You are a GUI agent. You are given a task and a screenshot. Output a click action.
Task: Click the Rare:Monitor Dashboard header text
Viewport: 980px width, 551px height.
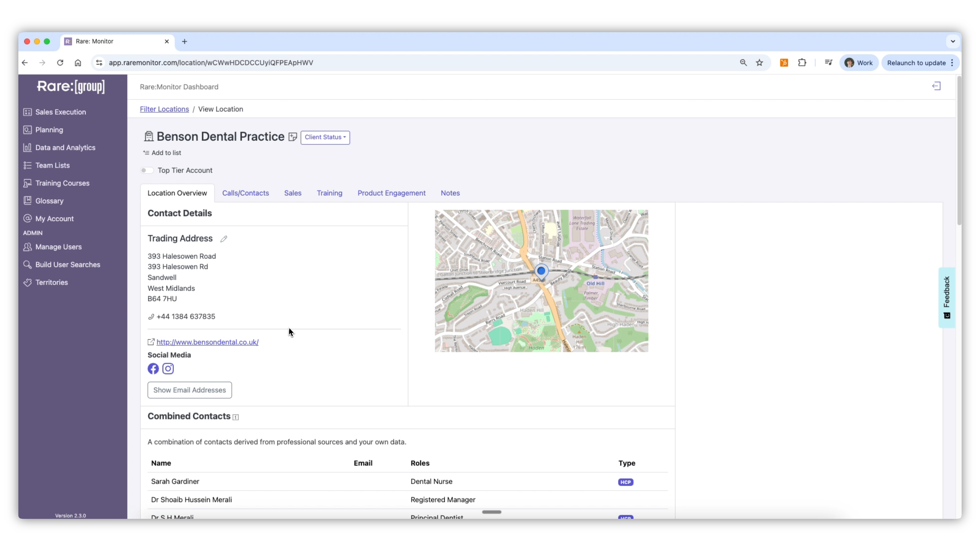(179, 87)
